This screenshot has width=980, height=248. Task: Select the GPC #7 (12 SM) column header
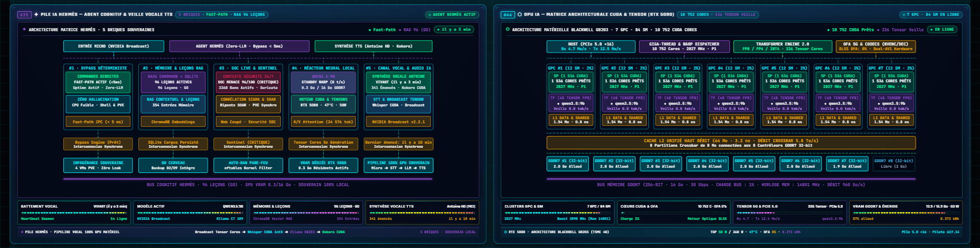click(x=891, y=68)
